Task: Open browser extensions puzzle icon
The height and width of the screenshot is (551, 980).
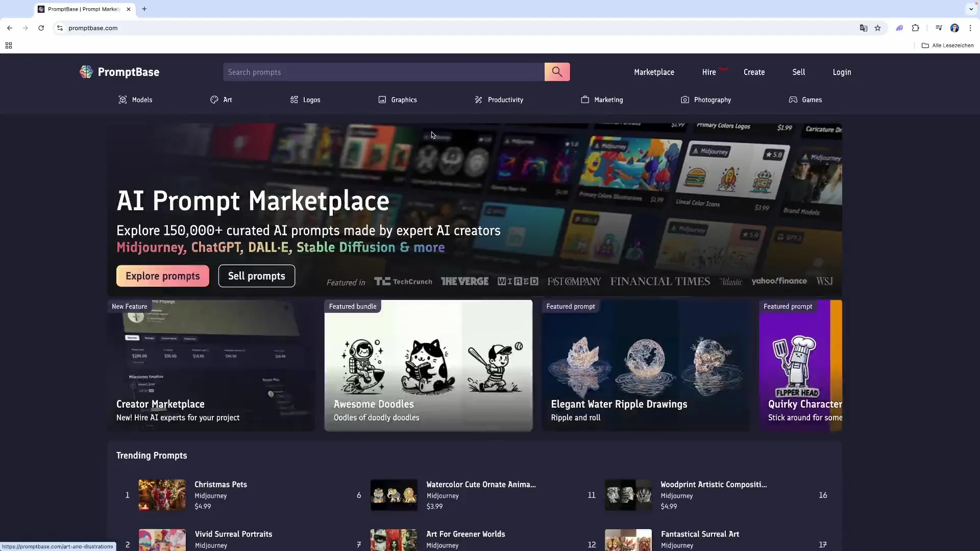Action: coord(916,28)
